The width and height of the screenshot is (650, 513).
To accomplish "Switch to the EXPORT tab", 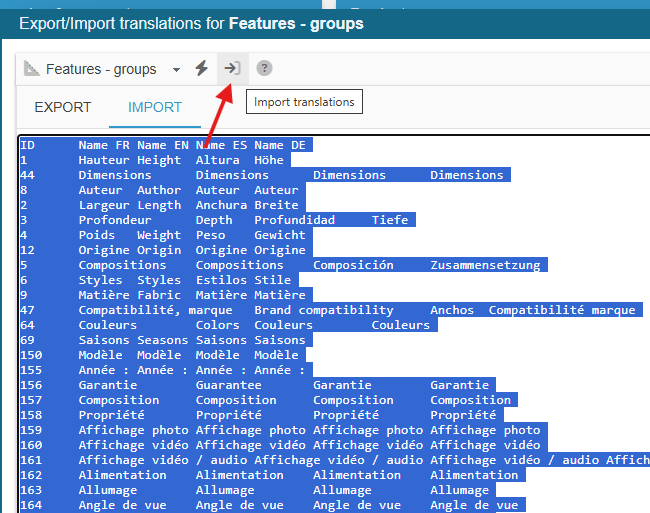I will 63,107.
